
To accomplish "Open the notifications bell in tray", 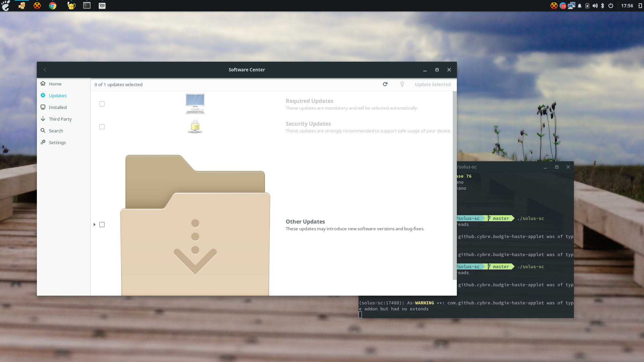I will click(580, 6).
